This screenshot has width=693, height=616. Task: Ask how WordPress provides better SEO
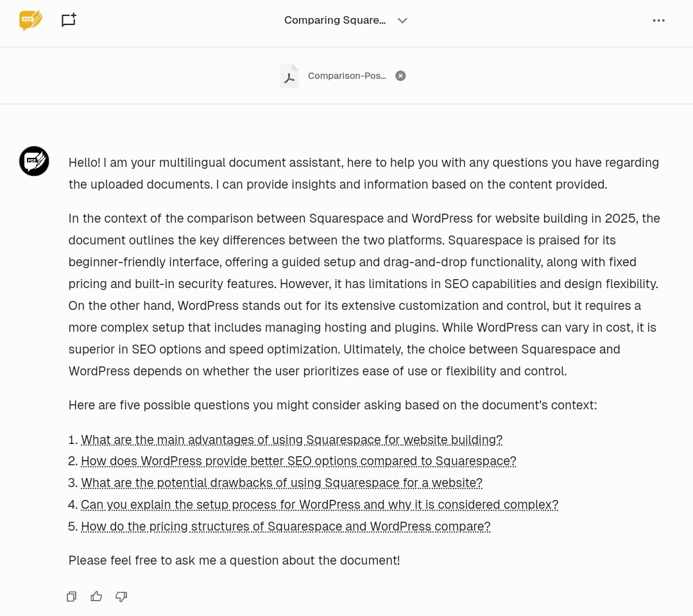coord(298,461)
